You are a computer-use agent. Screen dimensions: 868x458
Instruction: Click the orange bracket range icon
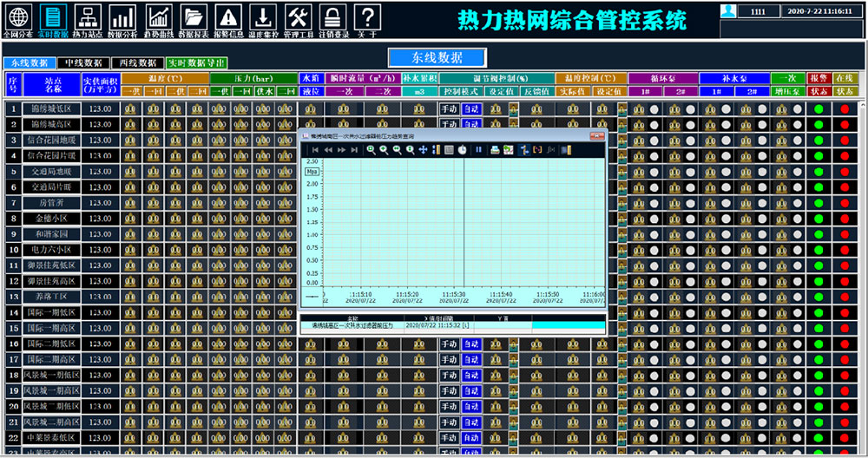click(537, 150)
